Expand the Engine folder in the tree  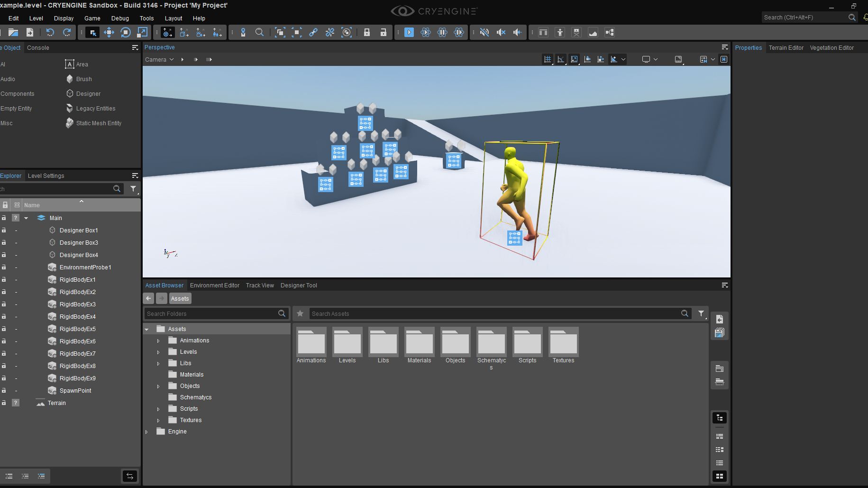(146, 432)
